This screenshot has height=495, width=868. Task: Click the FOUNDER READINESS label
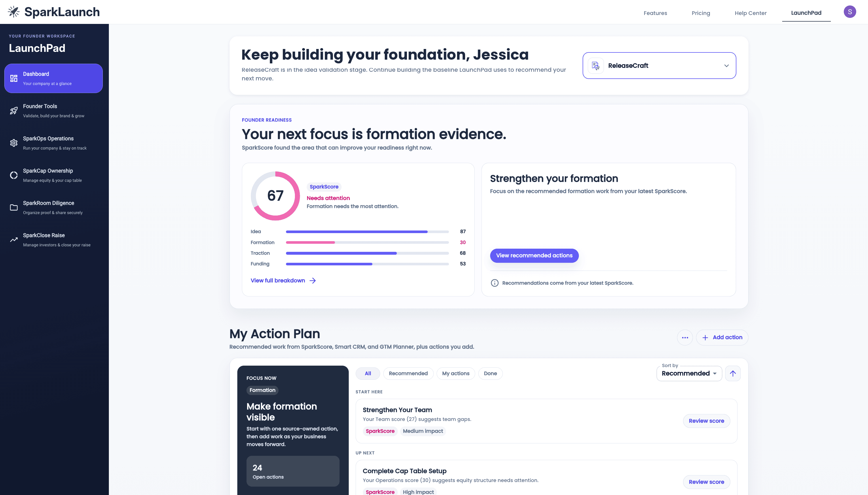[267, 120]
